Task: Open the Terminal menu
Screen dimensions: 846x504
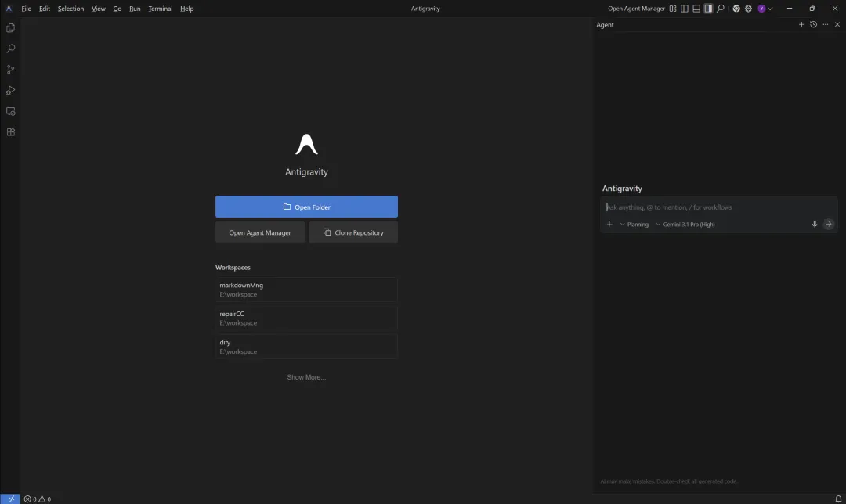Action: [161, 9]
